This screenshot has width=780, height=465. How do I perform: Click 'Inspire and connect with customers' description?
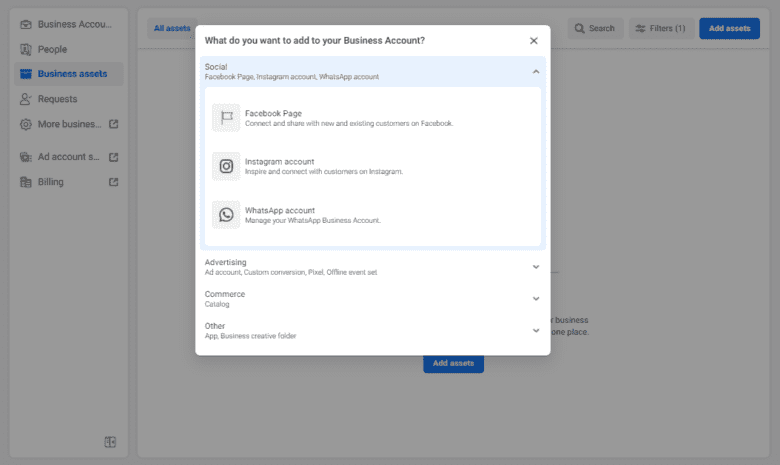point(324,172)
